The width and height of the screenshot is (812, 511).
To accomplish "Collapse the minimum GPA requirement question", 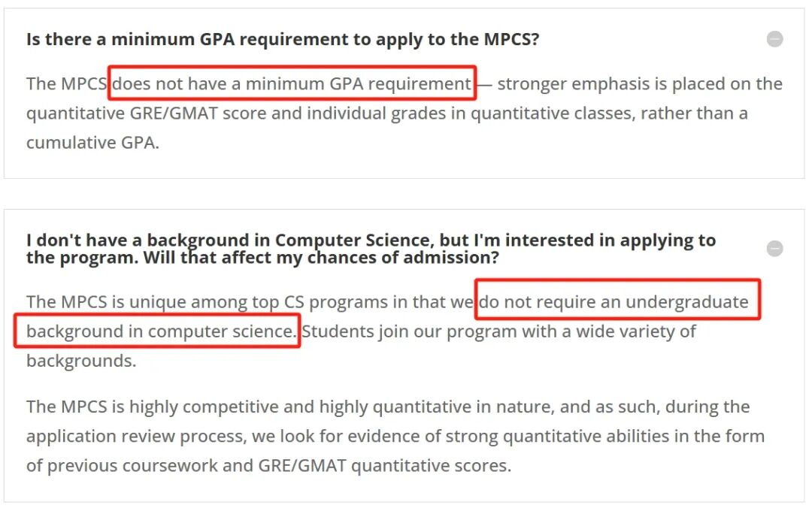I will (774, 39).
